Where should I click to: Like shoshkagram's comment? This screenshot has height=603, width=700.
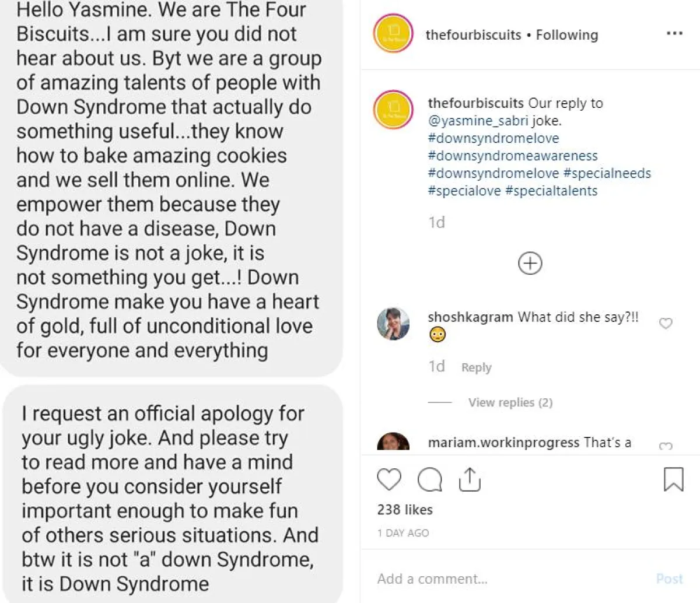[666, 323]
